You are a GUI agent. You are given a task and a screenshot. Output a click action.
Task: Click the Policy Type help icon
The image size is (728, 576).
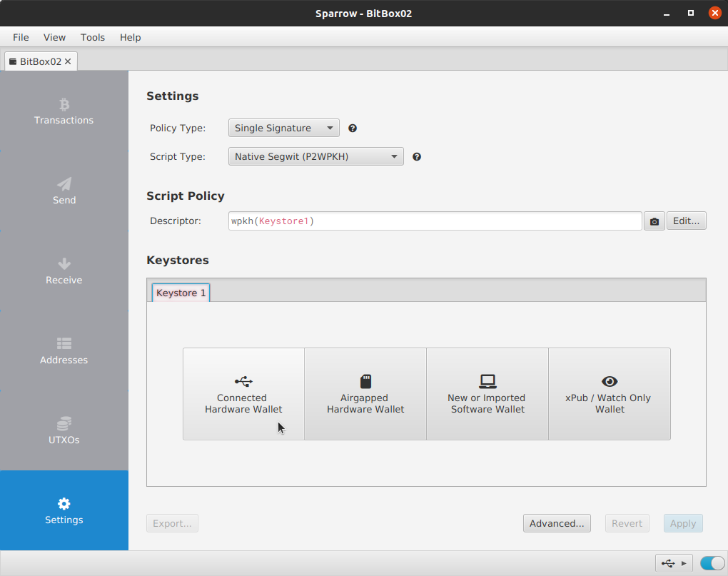click(353, 128)
